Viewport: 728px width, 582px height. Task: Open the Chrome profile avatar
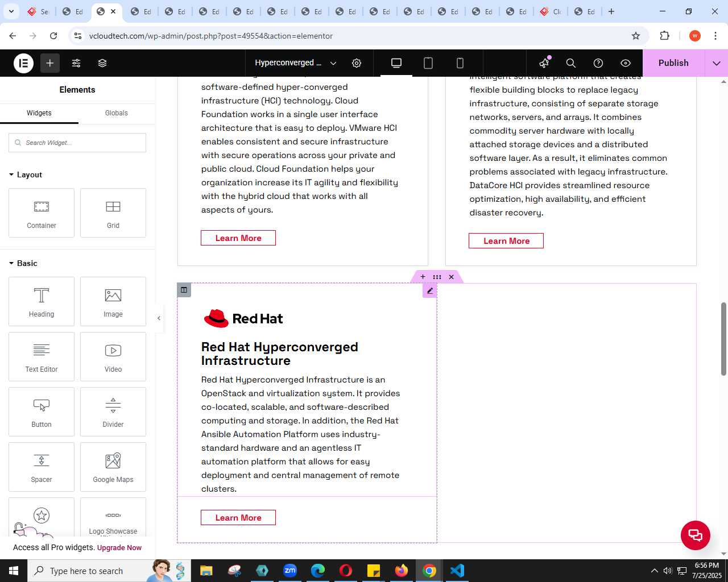coord(695,36)
